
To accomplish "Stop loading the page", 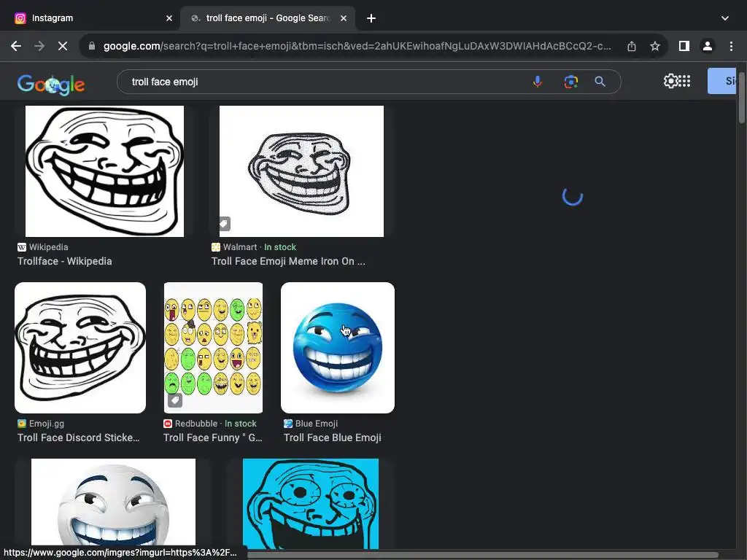I will [x=63, y=46].
